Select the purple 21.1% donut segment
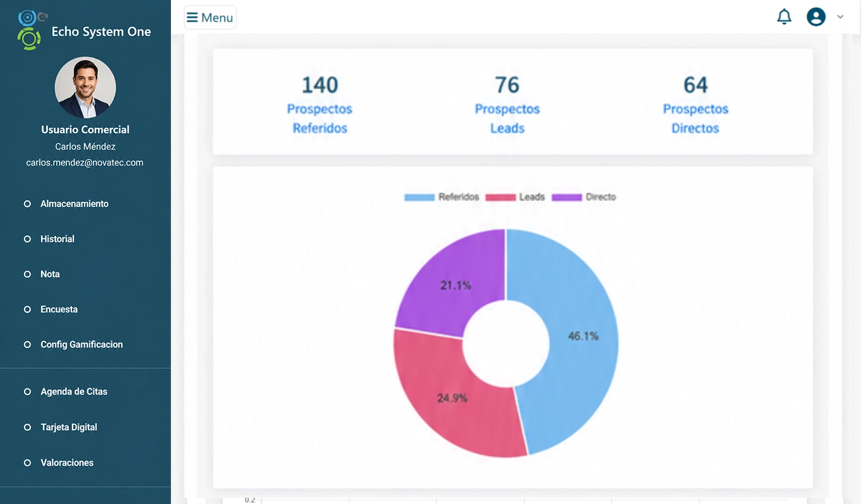861x504 pixels. pyautogui.click(x=457, y=285)
